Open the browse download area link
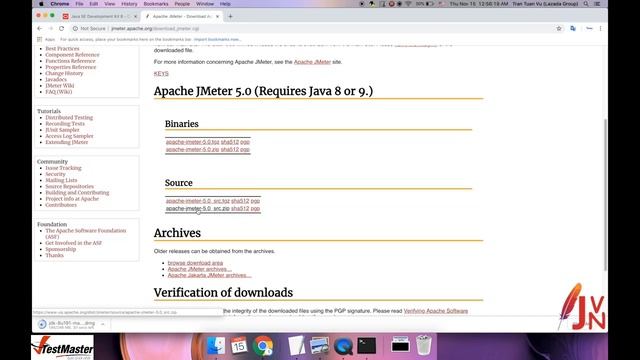The image size is (640, 360). point(195,263)
